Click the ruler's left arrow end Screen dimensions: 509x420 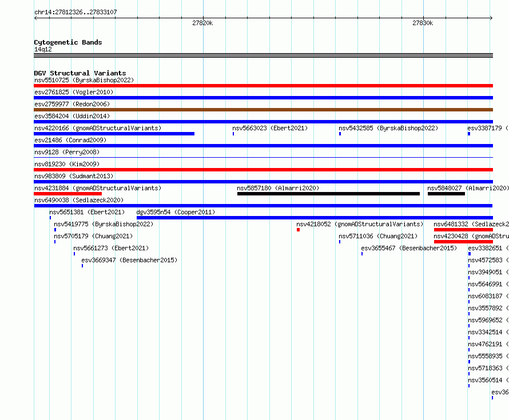35,18
